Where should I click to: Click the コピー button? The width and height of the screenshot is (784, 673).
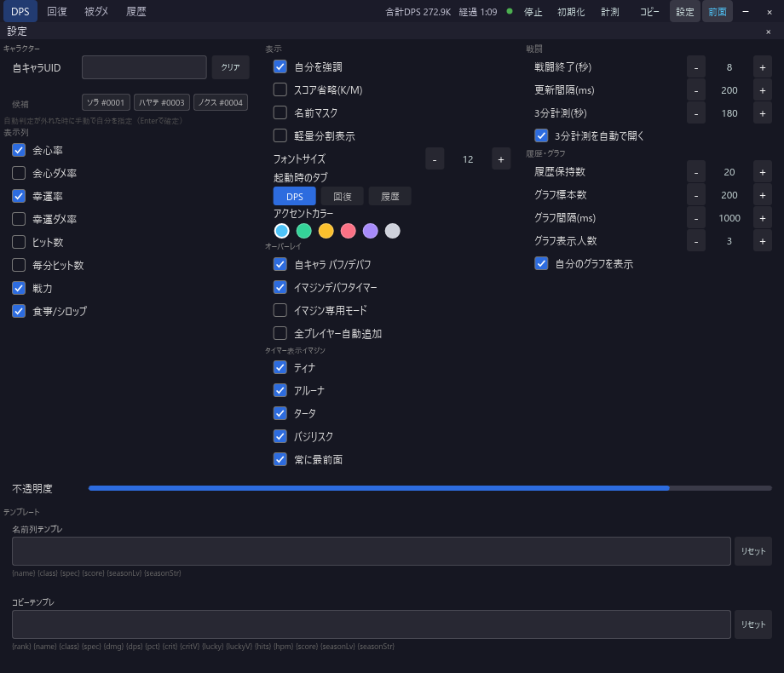pos(649,12)
